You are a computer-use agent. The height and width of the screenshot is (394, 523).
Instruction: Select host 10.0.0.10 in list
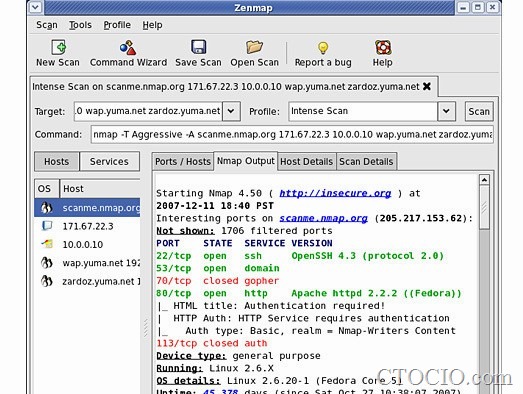(x=87, y=244)
